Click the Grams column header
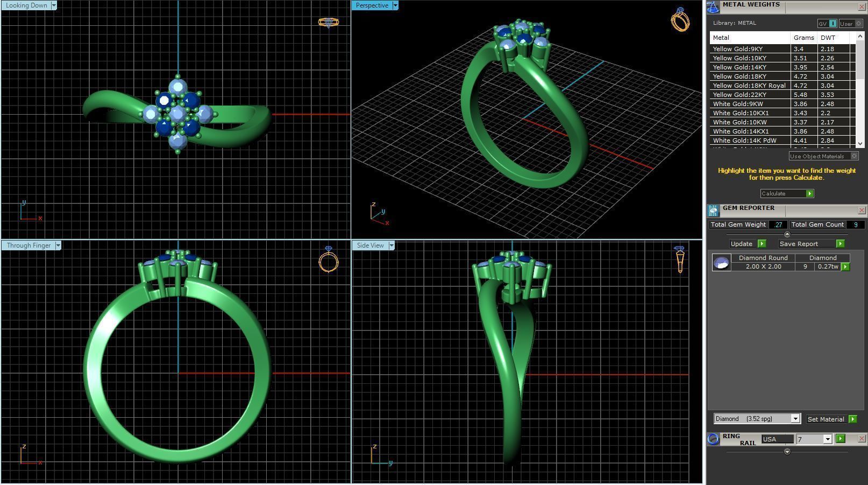Viewport: 868px width, 485px height. coord(804,38)
